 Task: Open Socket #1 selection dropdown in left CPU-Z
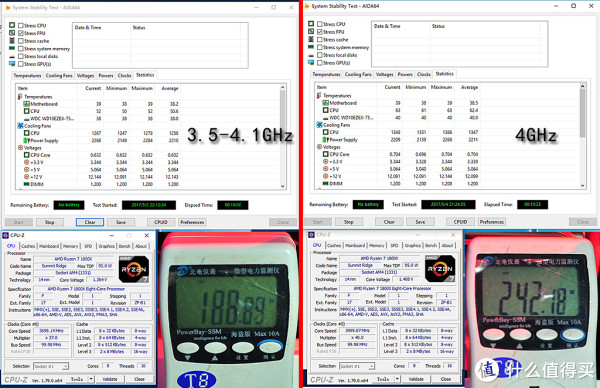click(x=51, y=366)
